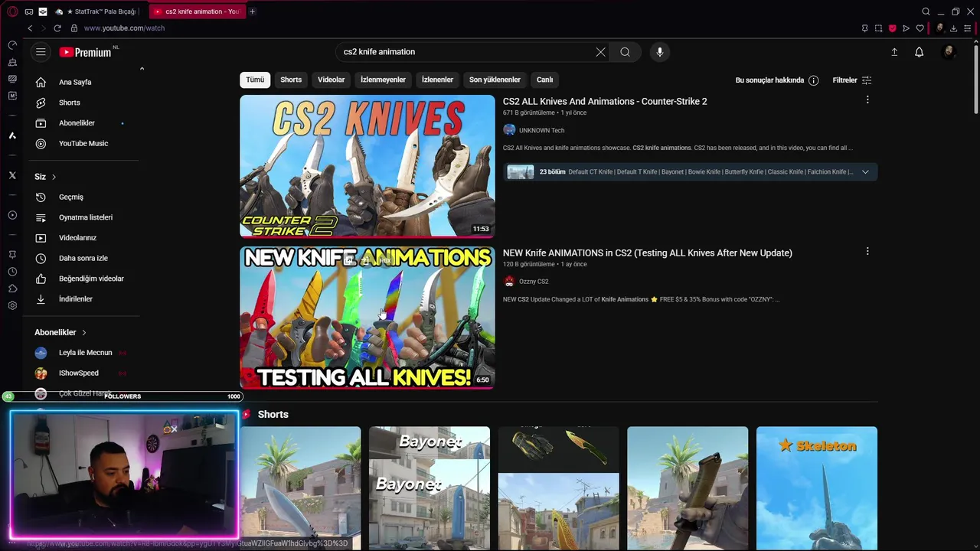Open Opera easy setup sliders icon
Viewport: 980px width, 551px height.
click(x=967, y=28)
